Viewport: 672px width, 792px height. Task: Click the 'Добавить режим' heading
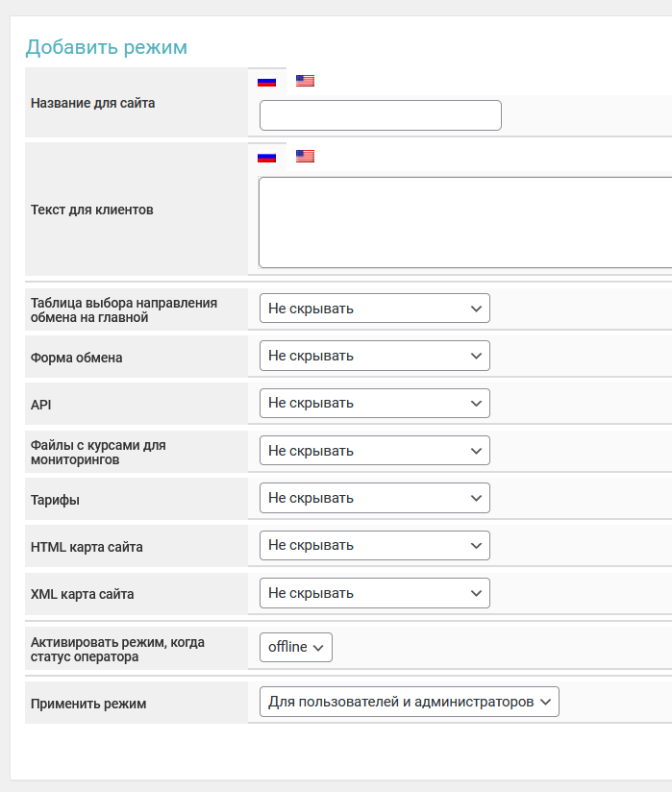click(x=106, y=47)
